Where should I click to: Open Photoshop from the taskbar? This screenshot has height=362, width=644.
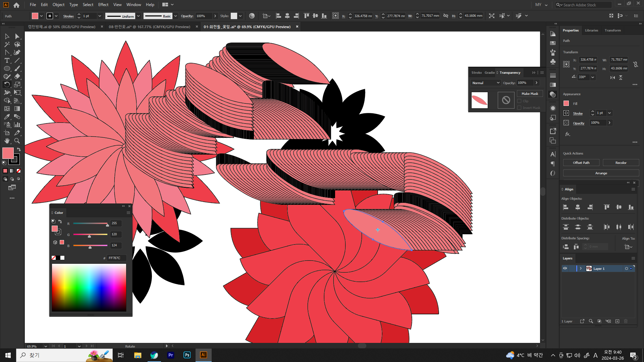coord(187,355)
